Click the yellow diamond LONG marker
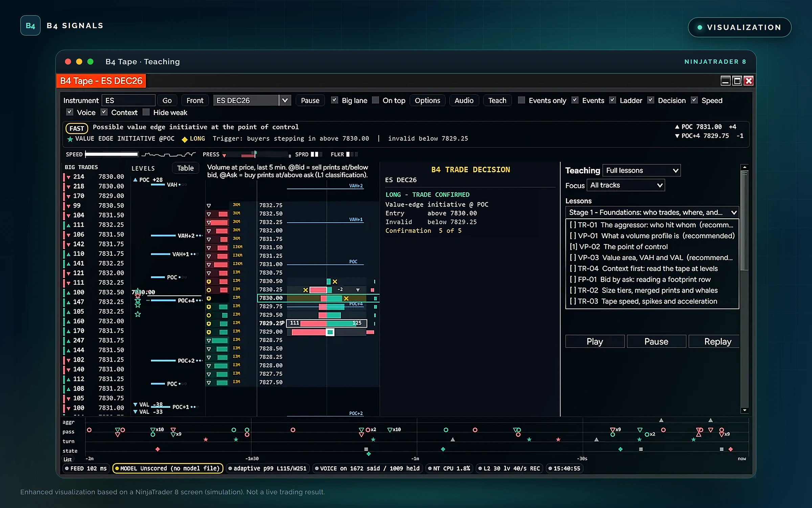This screenshot has height=508, width=812. (185, 139)
